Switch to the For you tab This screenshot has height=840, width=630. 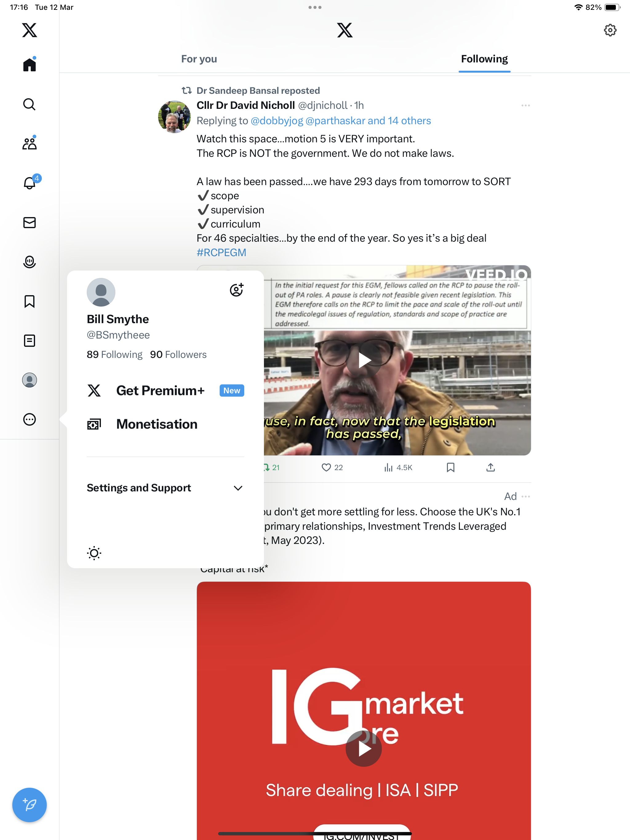199,59
